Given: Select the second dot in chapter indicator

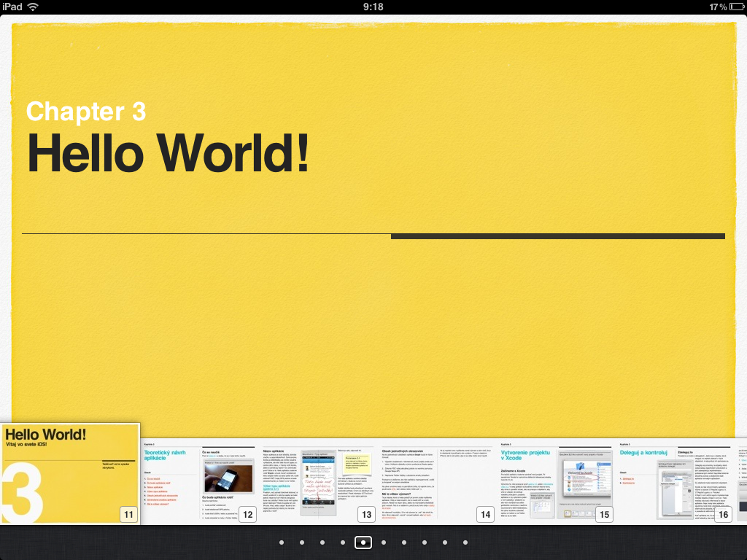Looking at the screenshot, I should pyautogui.click(x=302, y=542).
